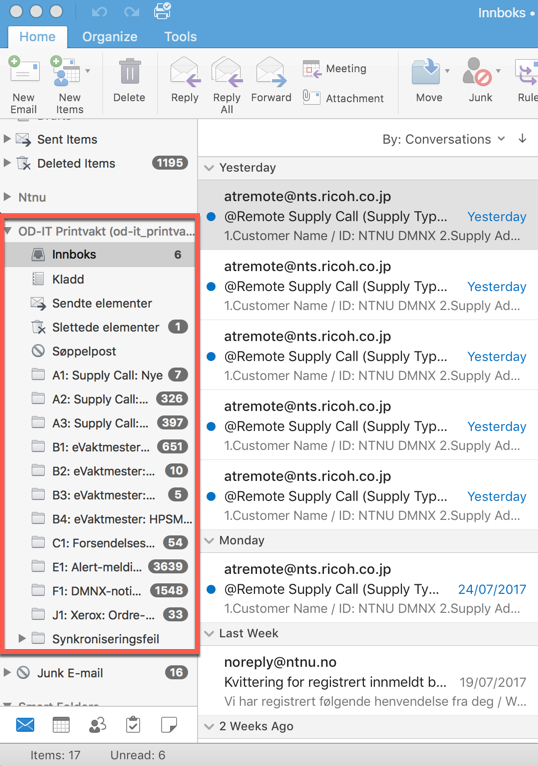Click the Move folder icon

426,72
